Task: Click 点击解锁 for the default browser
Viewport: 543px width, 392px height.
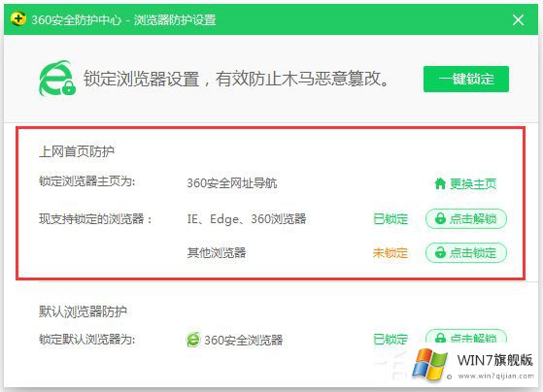Action: click(466, 337)
